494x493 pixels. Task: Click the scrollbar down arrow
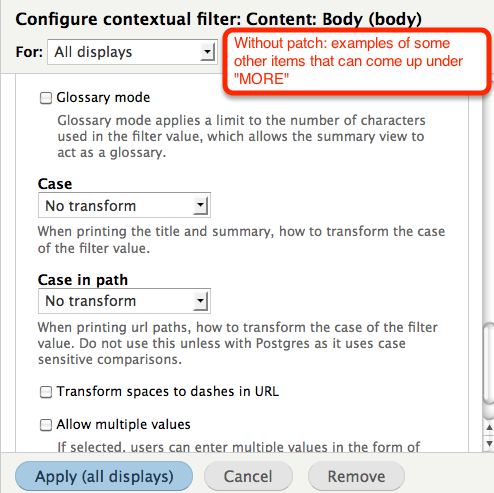tap(489, 444)
